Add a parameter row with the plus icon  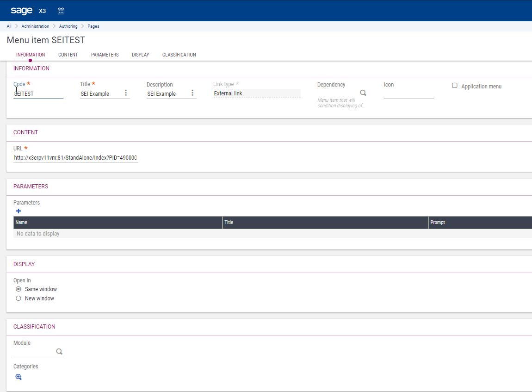pos(19,211)
